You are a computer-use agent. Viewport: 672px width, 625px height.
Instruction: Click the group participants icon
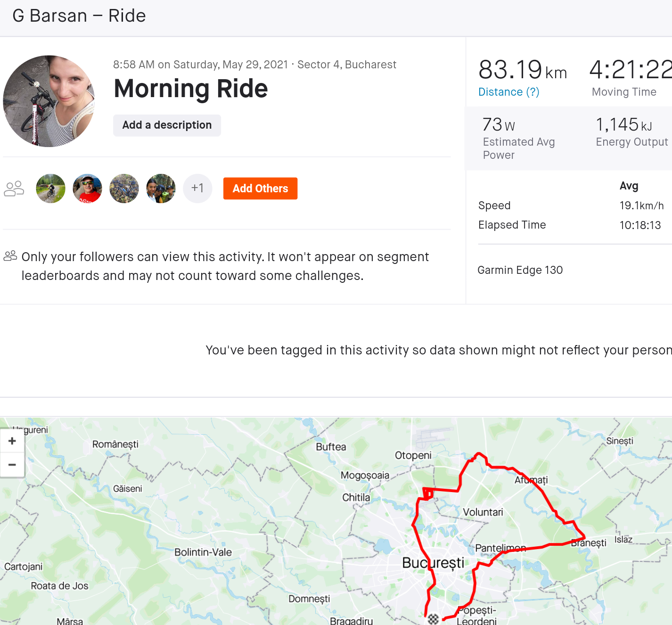14,189
